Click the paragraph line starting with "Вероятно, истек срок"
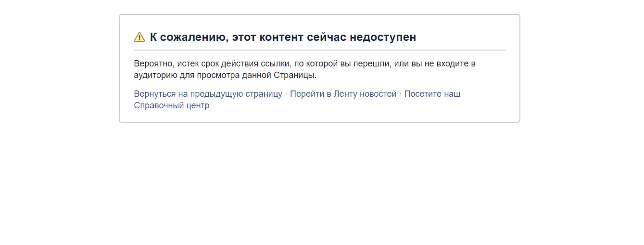The height and width of the screenshot is (245, 644). click(x=304, y=64)
